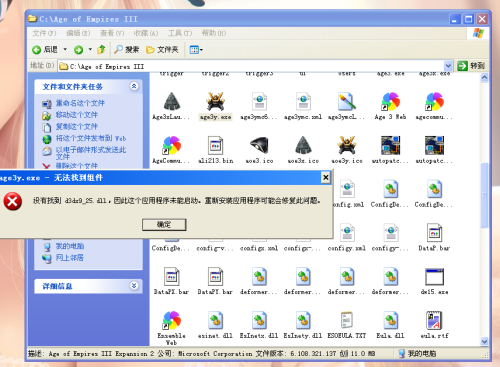Click 以电子邮件形式发送此文件 link
Image resolution: width=500 pixels, height=367 pixels.
click(x=91, y=153)
